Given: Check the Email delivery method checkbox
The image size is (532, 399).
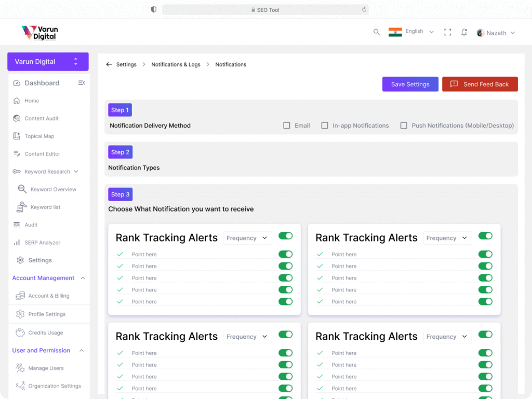Looking at the screenshot, I should tap(287, 126).
